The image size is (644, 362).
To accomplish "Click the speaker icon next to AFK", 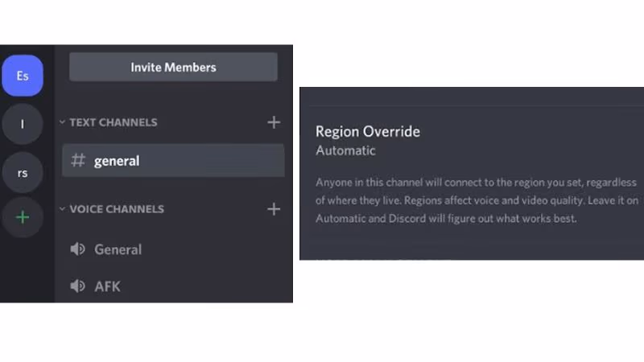I will [x=78, y=286].
